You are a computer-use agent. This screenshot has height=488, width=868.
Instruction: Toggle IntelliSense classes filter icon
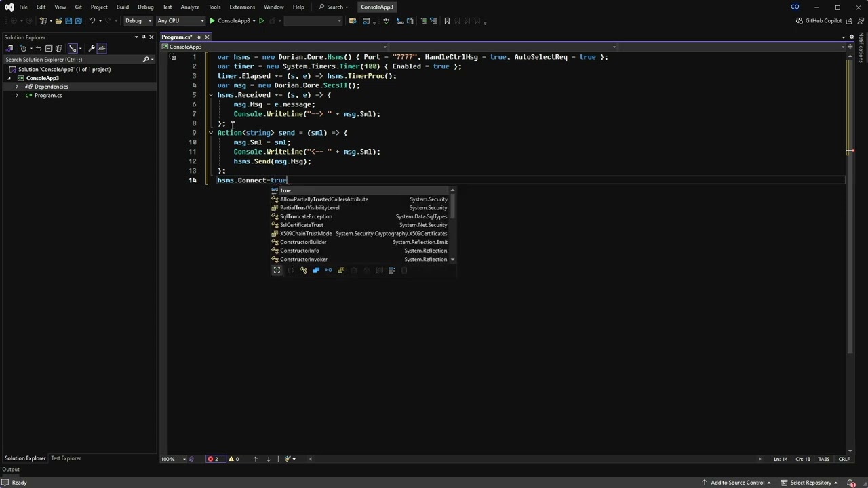(x=303, y=270)
